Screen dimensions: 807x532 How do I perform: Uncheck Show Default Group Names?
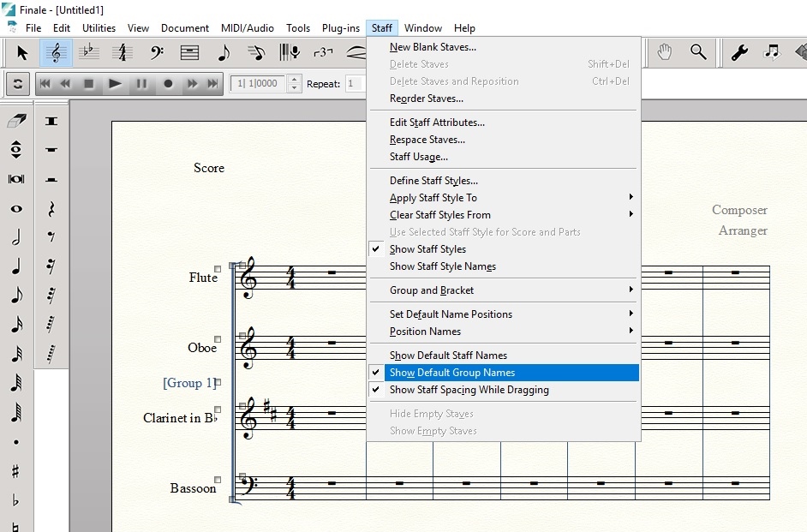pyautogui.click(x=452, y=373)
